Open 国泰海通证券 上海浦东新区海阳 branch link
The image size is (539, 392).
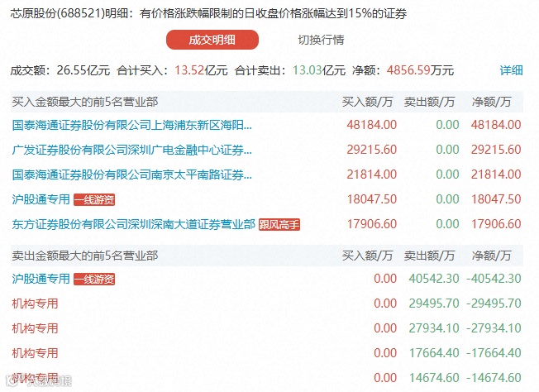pyautogui.click(x=132, y=125)
